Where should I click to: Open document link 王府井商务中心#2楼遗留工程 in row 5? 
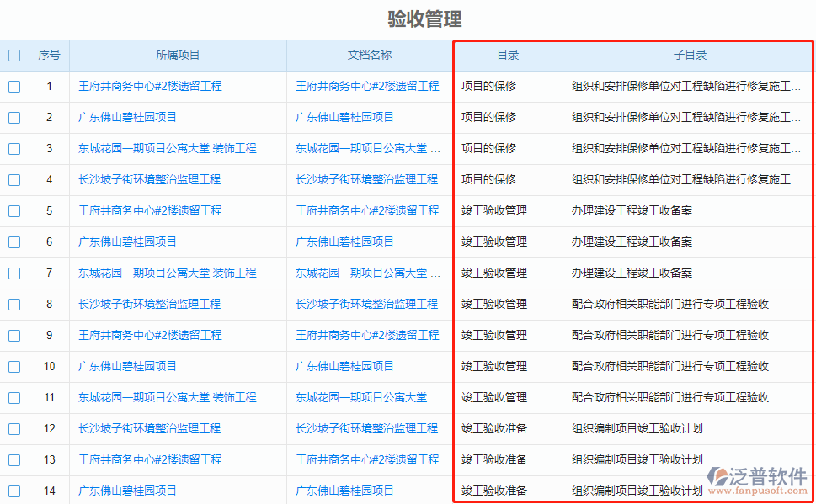click(x=368, y=210)
